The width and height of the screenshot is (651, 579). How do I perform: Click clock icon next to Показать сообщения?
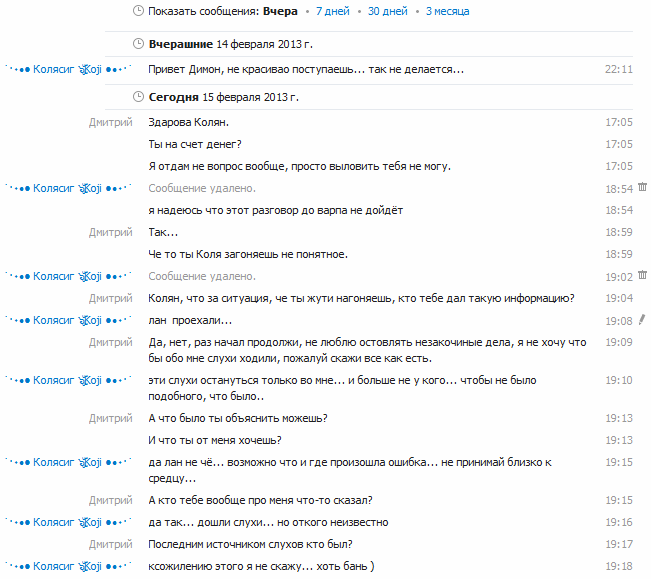coord(138,11)
